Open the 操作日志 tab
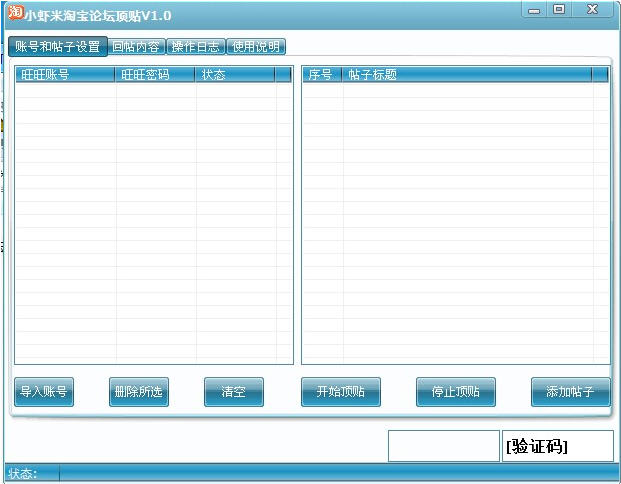The image size is (621, 484). 196,47
